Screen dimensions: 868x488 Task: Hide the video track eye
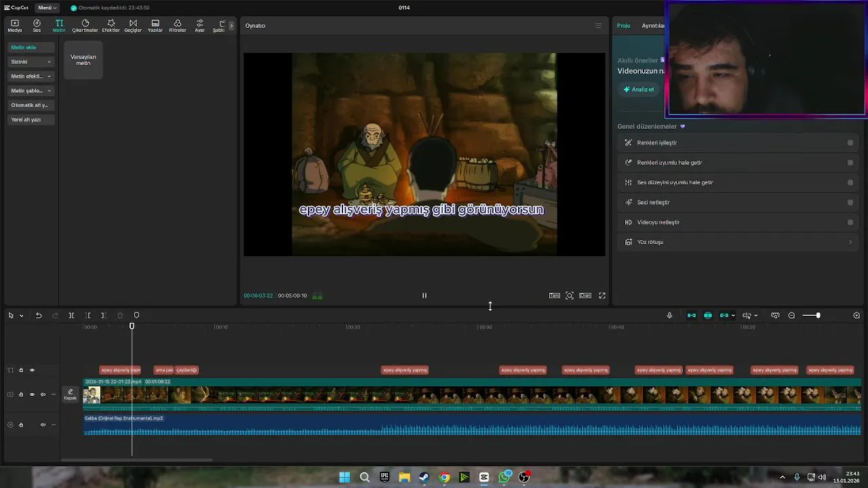tap(32, 394)
